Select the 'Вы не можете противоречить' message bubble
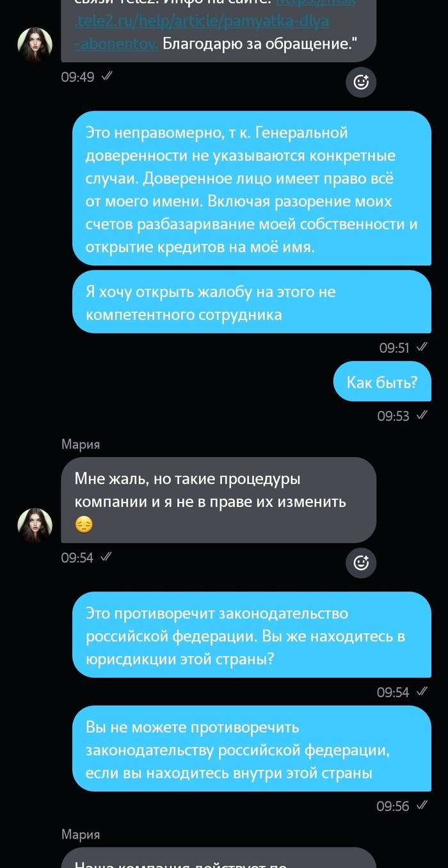The image size is (448, 868). 252,750
